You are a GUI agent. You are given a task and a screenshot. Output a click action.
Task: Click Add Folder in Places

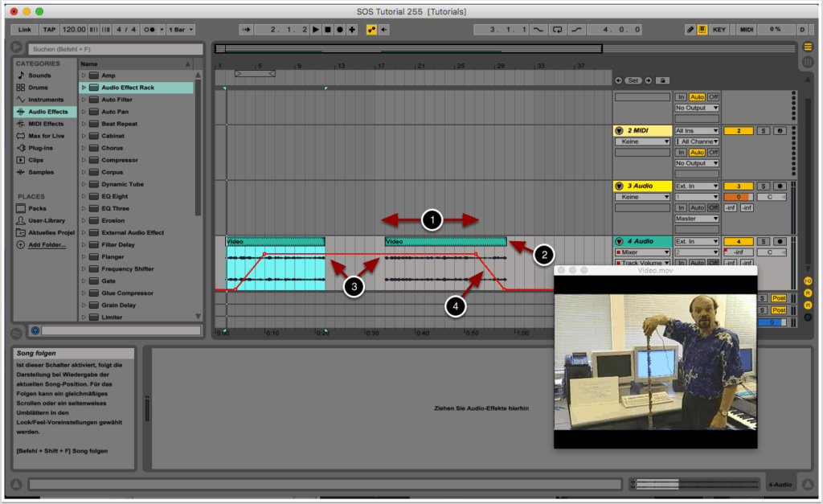pyautogui.click(x=47, y=244)
